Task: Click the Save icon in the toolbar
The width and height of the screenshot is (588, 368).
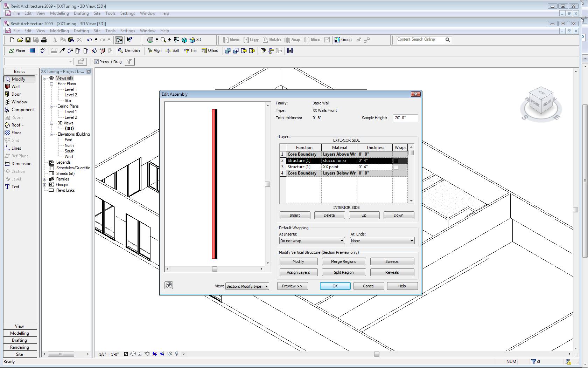Action: click(28, 40)
